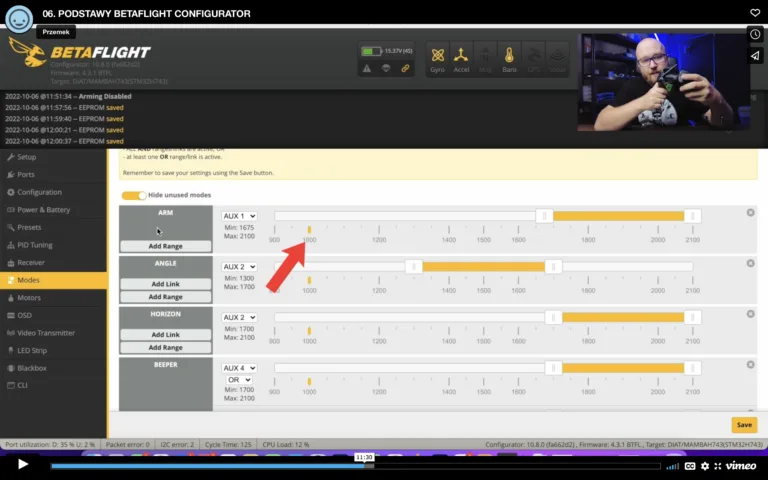The width and height of the screenshot is (768, 480).
Task: Open the OSD tab
Action: [x=54, y=315]
